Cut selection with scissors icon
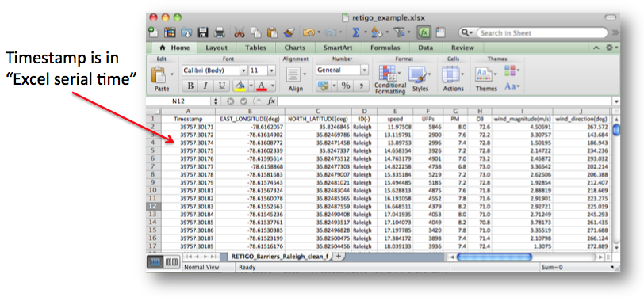This screenshot has height=297, width=644. 240,32
